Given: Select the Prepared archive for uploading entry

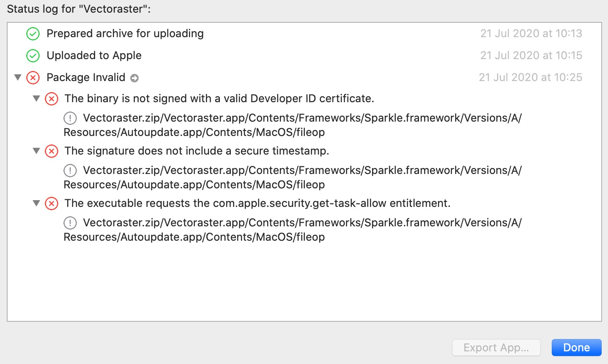Looking at the screenshot, I should pyautogui.click(x=125, y=34).
